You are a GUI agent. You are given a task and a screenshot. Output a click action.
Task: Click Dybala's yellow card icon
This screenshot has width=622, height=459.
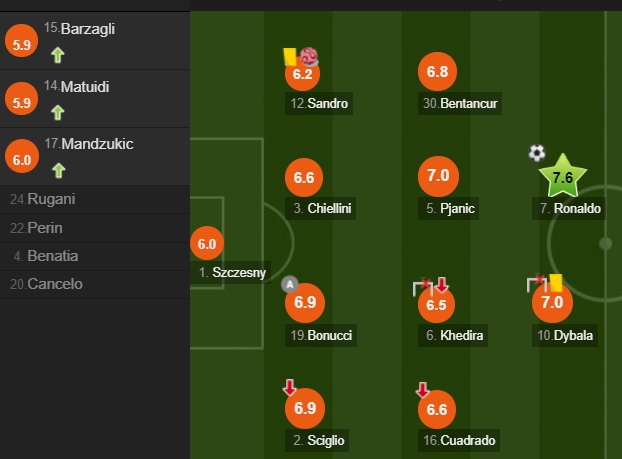(x=555, y=283)
